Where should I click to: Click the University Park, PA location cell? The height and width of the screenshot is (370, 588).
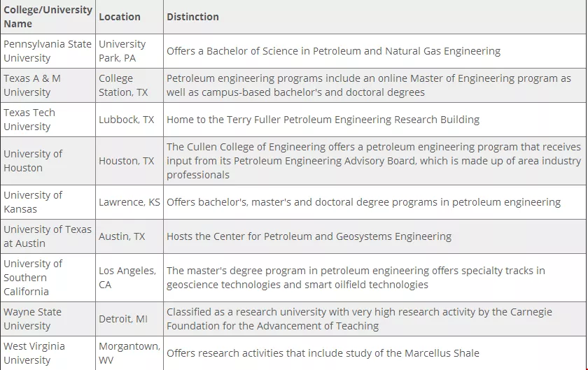(122, 51)
